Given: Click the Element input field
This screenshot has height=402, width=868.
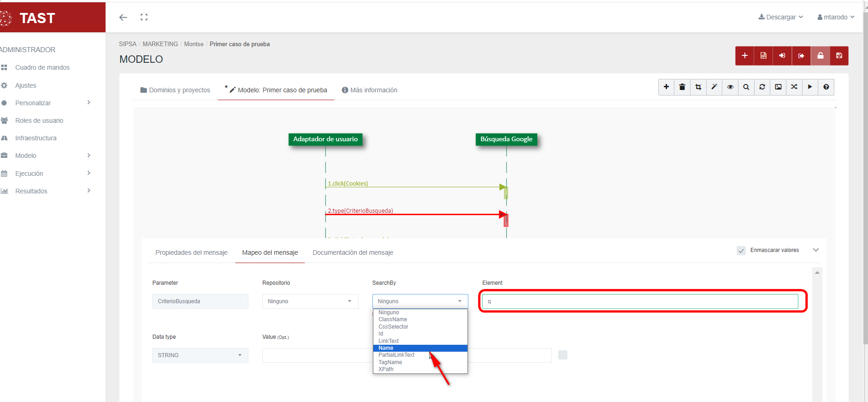Looking at the screenshot, I should coord(640,301).
